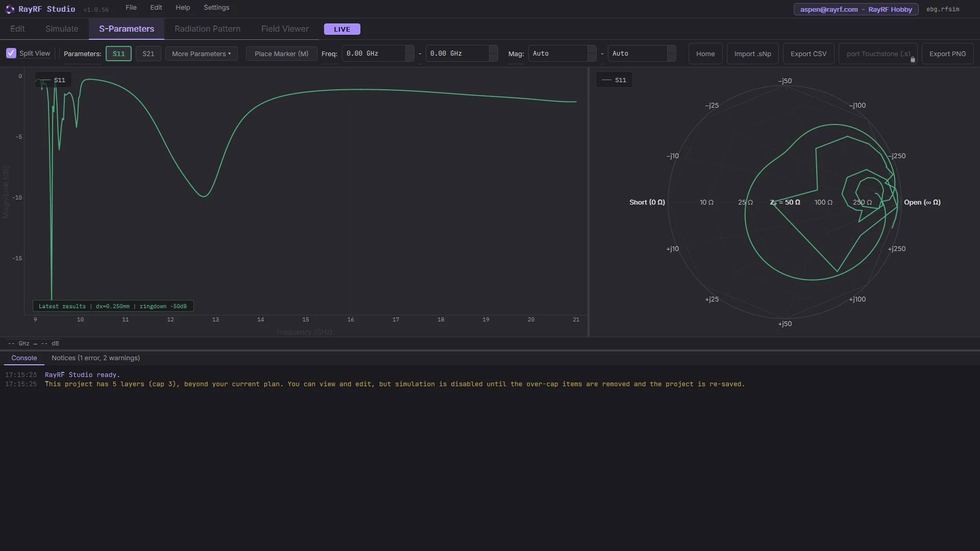Select the S11 parameter toggle
The image size is (980, 551).
tap(118, 54)
